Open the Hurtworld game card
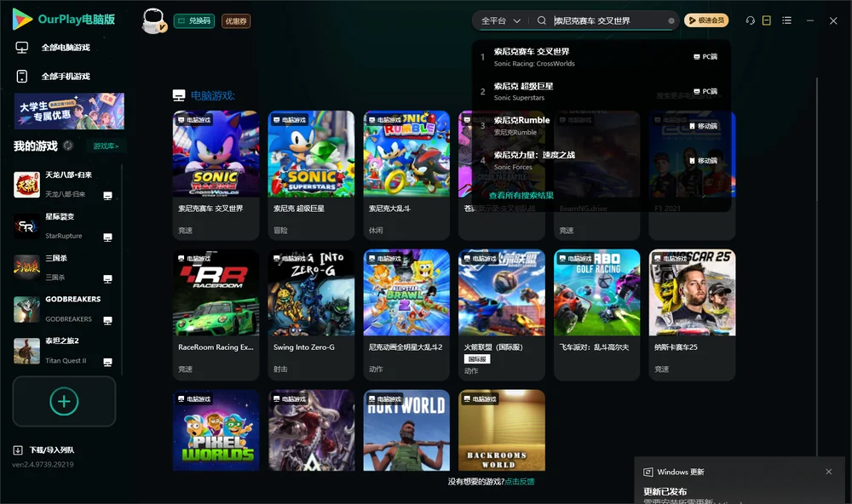Screen dimensions: 852x504 406,430
